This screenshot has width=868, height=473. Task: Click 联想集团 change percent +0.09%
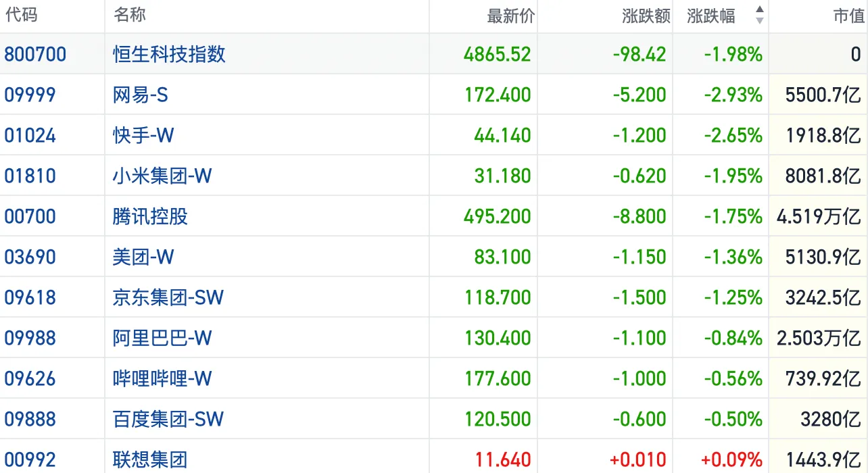[731, 460]
